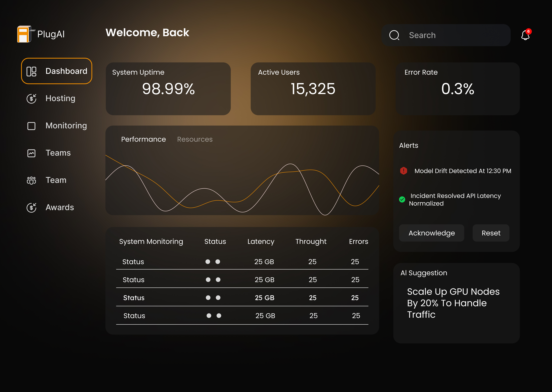552x392 pixels.
Task: Click the Awards icon in sidebar
Action: [31, 208]
